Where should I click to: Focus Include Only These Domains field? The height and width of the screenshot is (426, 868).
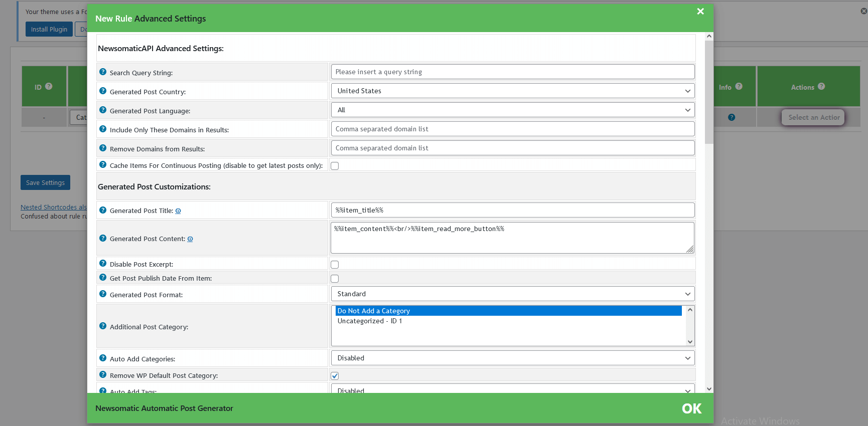pos(513,129)
